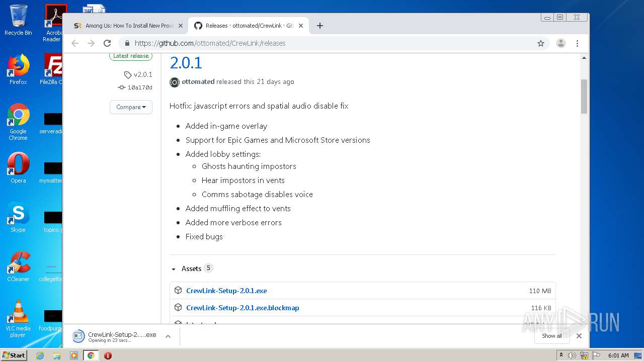The height and width of the screenshot is (362, 644).
Task: Click the Latest release badge
Action: click(x=131, y=56)
